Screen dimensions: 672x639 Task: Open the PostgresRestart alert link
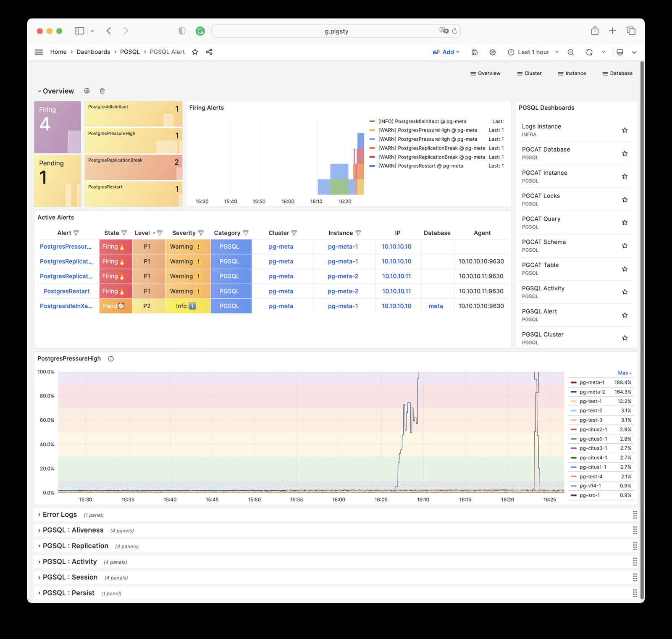pyautogui.click(x=66, y=291)
